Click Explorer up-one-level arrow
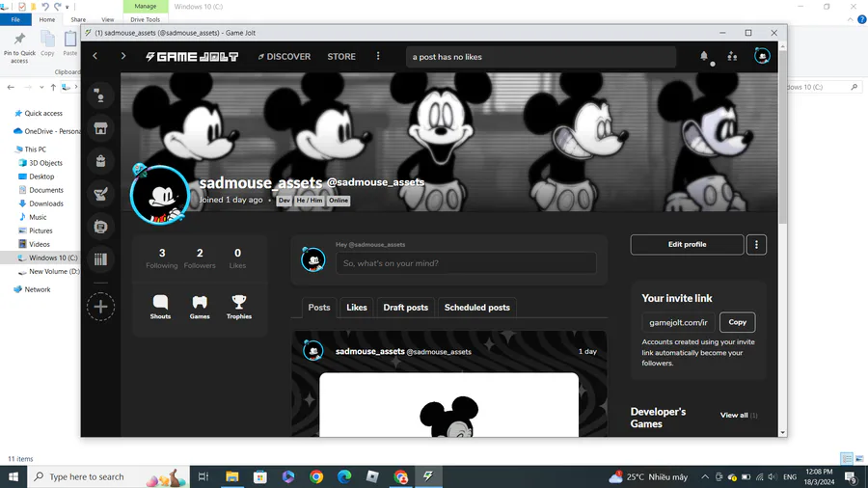The width and height of the screenshot is (868, 488). [x=53, y=87]
